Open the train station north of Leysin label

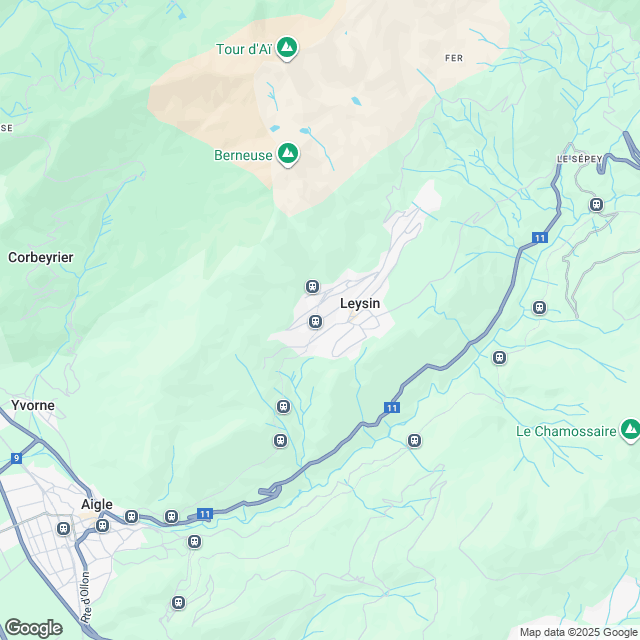click(x=313, y=287)
